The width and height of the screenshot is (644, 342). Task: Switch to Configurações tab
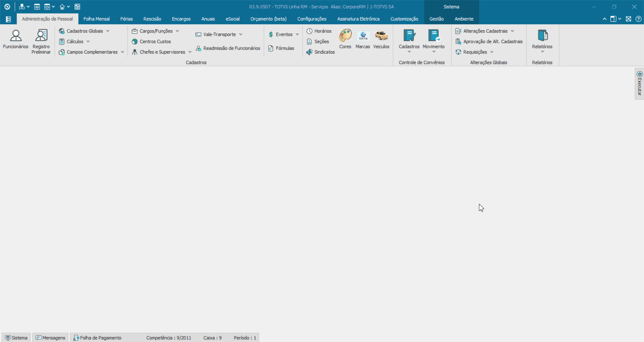coord(312,19)
